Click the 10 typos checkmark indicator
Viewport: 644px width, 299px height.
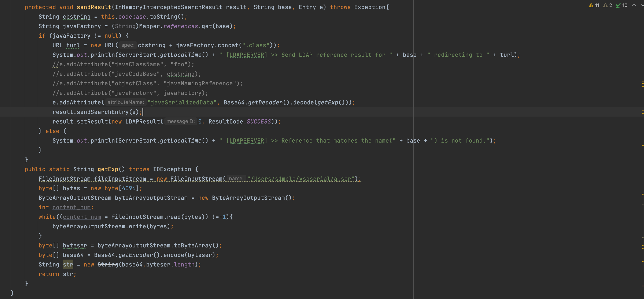coord(621,5)
